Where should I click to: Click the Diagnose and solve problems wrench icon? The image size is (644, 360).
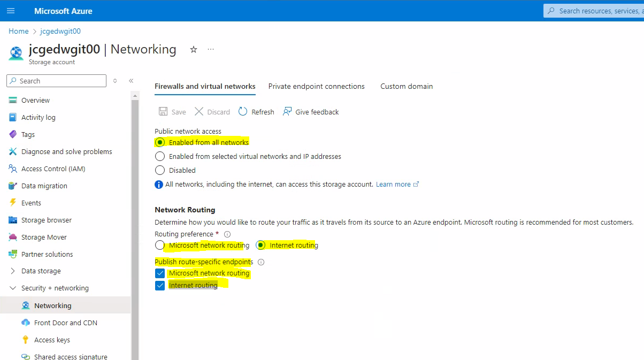pos(13,151)
